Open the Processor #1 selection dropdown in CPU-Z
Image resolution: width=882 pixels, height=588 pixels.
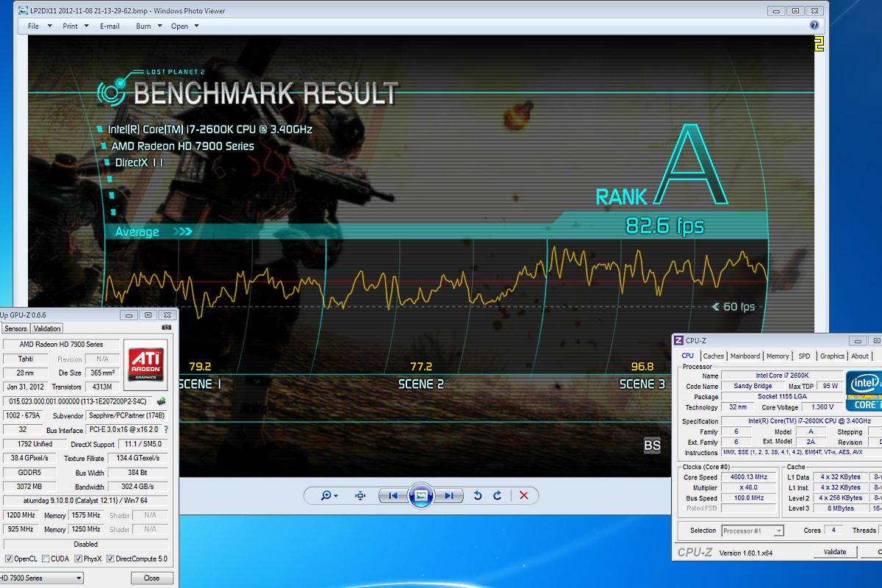(753, 531)
